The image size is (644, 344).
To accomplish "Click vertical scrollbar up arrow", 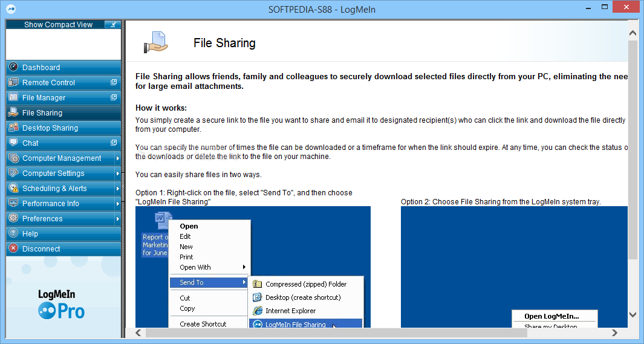I will click(x=633, y=33).
